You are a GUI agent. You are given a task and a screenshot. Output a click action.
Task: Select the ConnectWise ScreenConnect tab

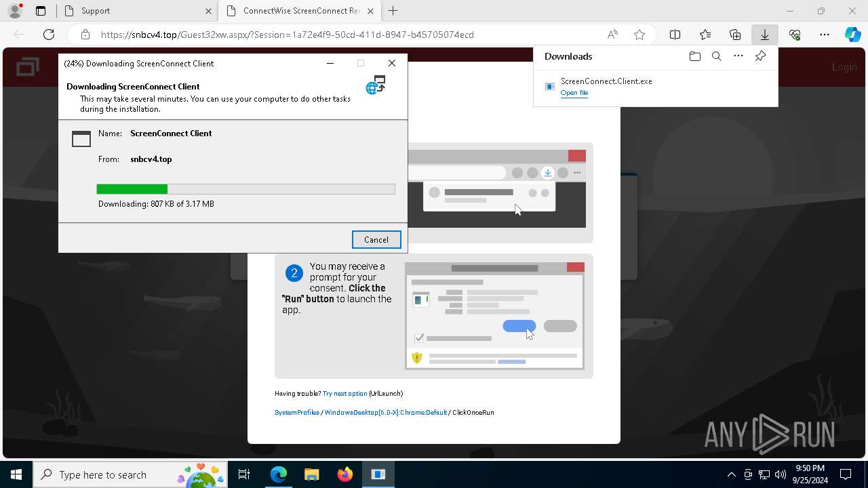point(299,11)
